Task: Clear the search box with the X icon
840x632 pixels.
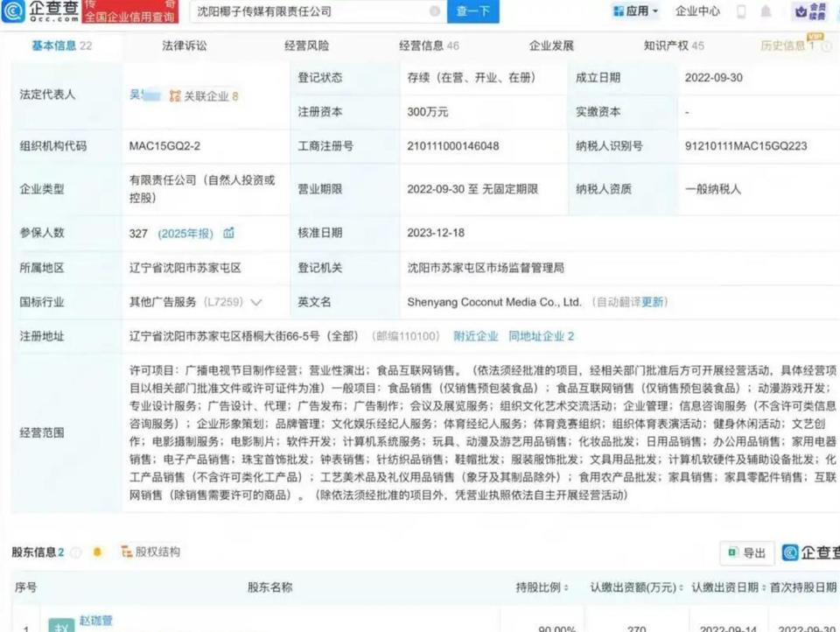Action: [x=435, y=11]
